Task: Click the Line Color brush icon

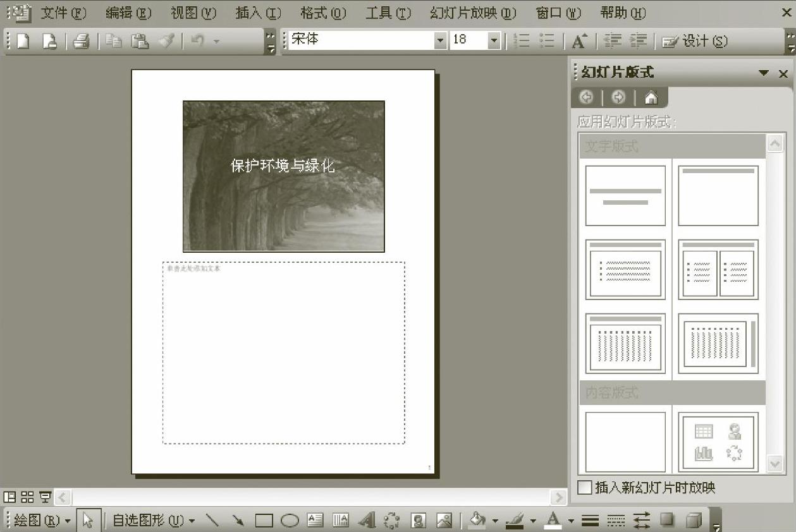Action: (x=515, y=521)
